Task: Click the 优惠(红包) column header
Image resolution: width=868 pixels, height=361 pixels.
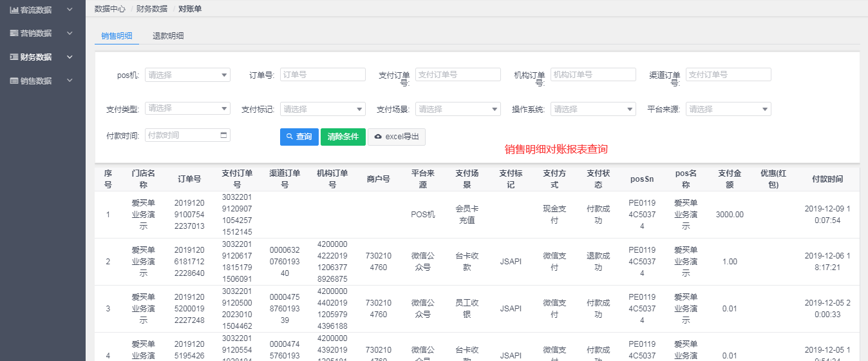Action: click(x=773, y=179)
